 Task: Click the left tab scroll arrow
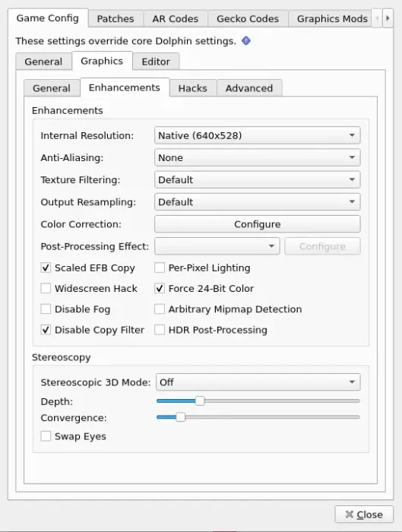point(377,18)
